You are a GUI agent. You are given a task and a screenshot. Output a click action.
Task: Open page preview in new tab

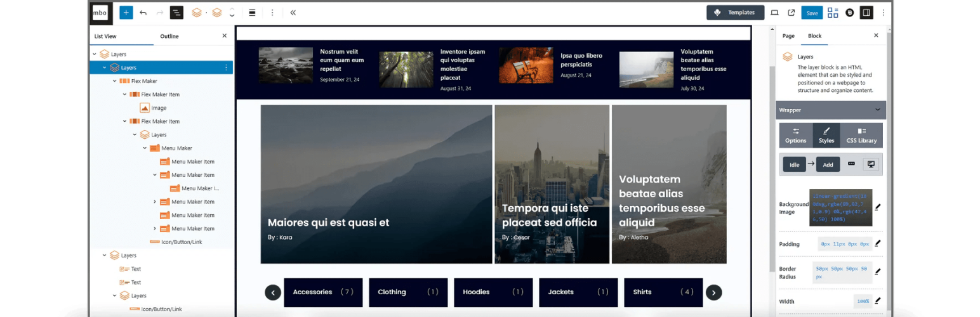(791, 12)
